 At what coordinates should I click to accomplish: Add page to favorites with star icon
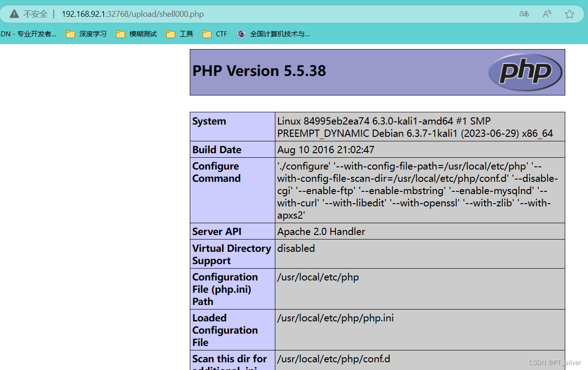click(x=569, y=14)
